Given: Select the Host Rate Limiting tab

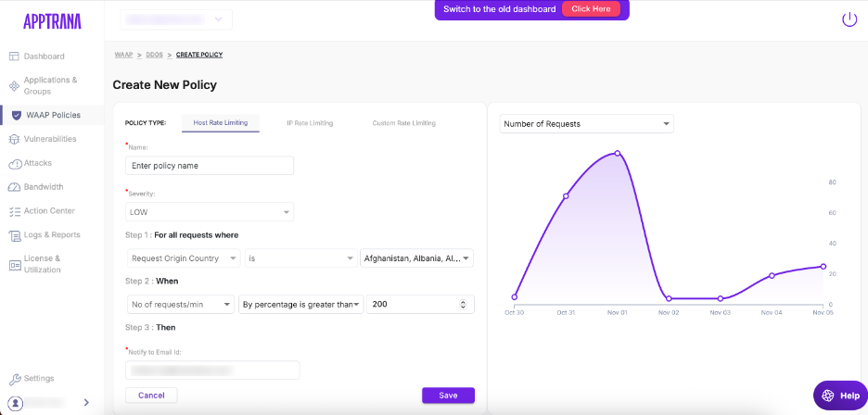Looking at the screenshot, I should [221, 123].
